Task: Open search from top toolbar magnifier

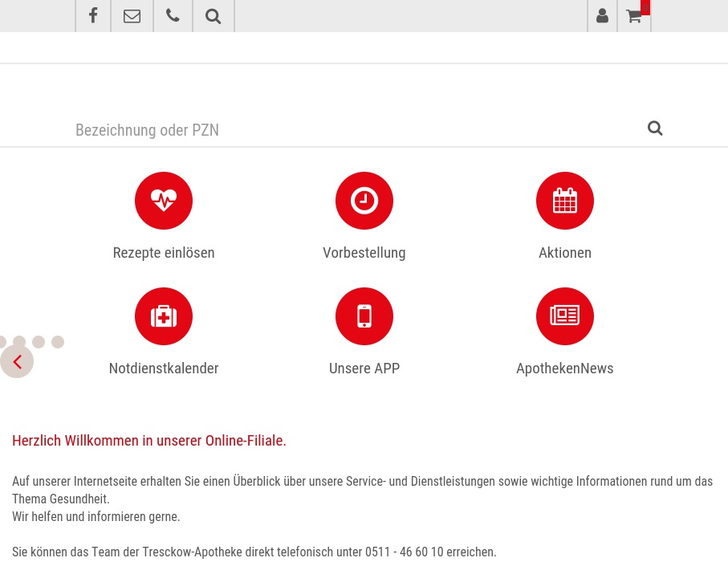Action: (x=213, y=16)
